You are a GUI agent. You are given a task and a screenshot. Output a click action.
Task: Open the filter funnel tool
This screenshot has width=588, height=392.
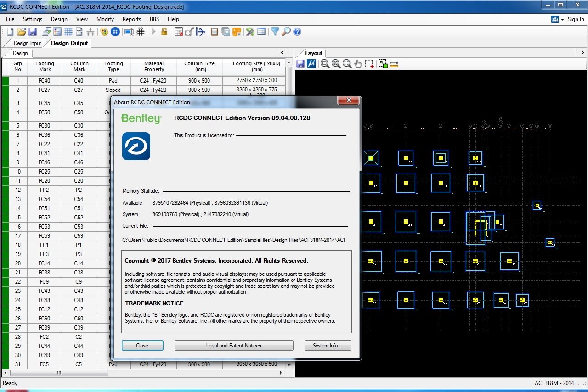click(x=275, y=32)
